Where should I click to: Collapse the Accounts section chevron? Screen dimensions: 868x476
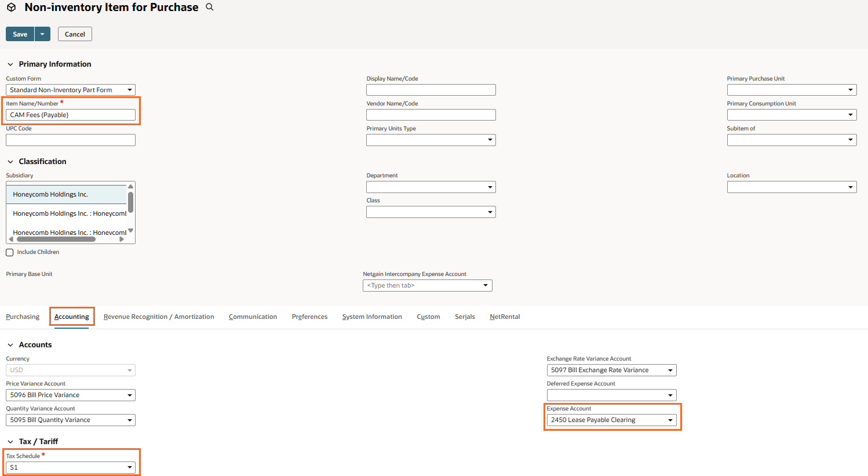[10, 345]
